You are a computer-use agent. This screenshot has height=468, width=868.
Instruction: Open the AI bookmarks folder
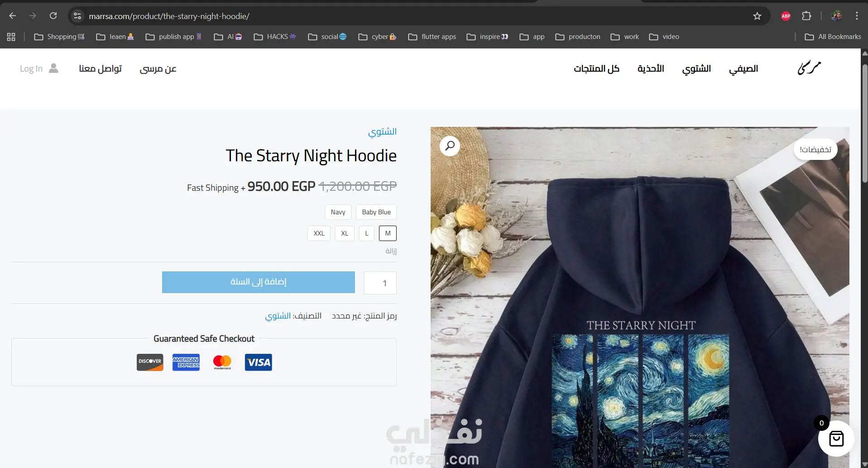click(x=228, y=37)
